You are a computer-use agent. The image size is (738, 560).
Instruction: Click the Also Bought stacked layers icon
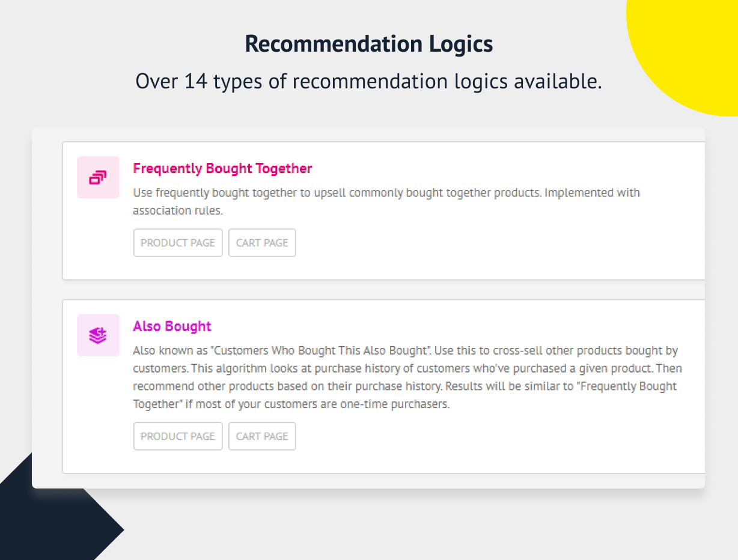(x=98, y=335)
